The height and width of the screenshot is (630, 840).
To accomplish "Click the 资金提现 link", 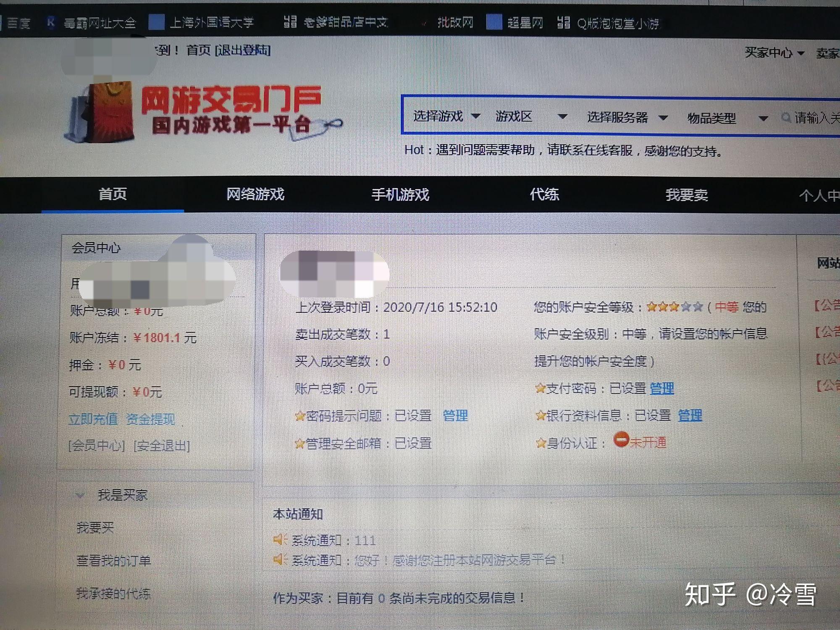I will pyautogui.click(x=150, y=419).
